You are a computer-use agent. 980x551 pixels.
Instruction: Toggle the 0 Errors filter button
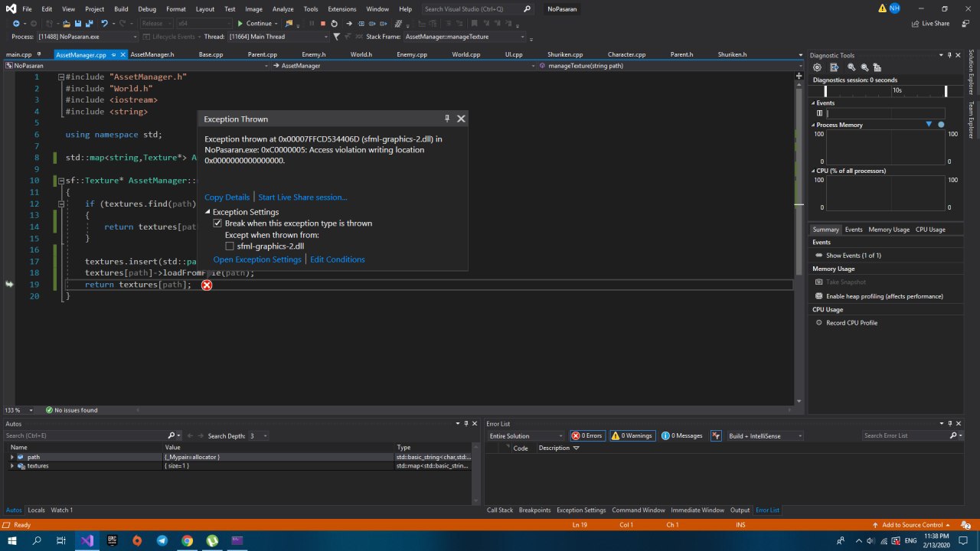pos(587,435)
